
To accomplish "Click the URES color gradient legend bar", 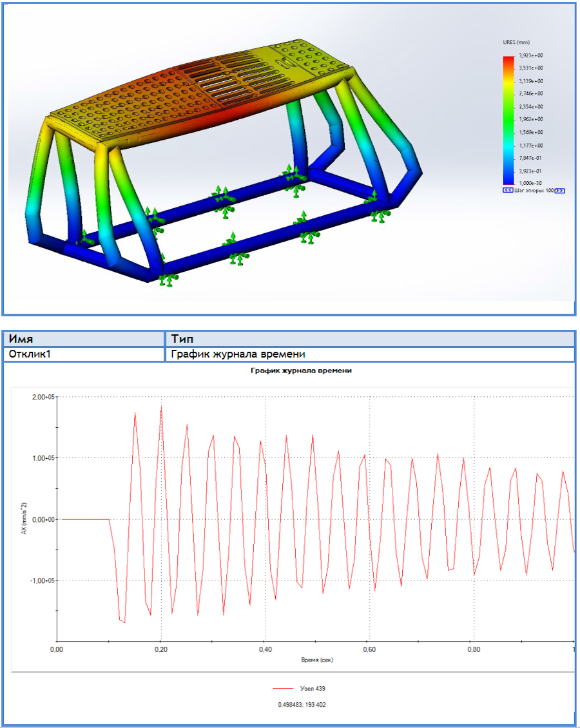I will (x=508, y=120).
